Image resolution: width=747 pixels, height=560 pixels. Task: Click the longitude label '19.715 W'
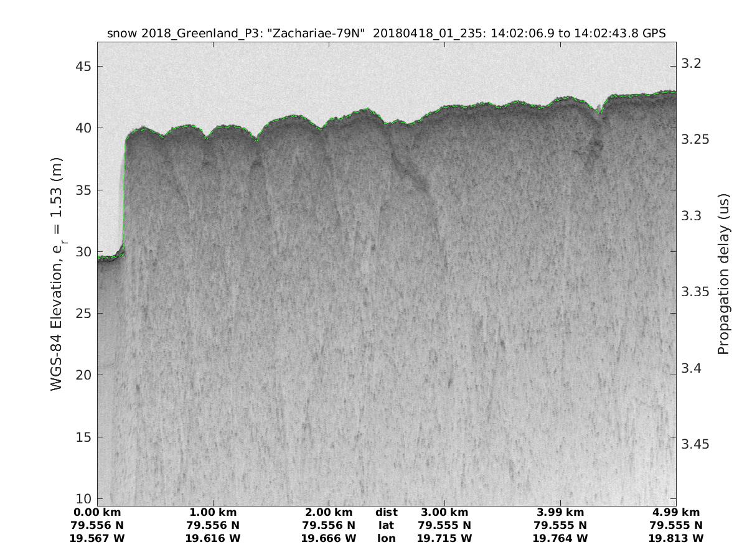444,538
